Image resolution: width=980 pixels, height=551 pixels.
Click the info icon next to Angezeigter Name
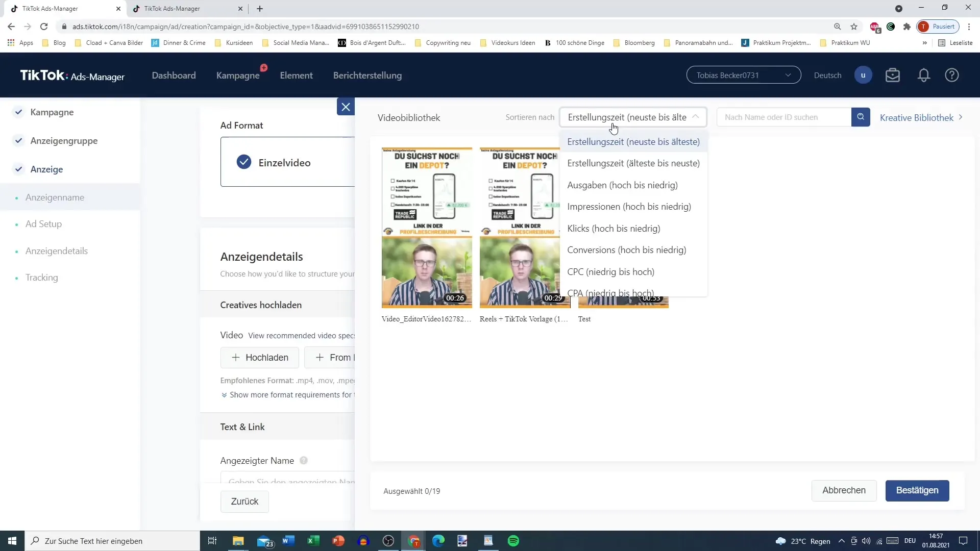coord(304,460)
